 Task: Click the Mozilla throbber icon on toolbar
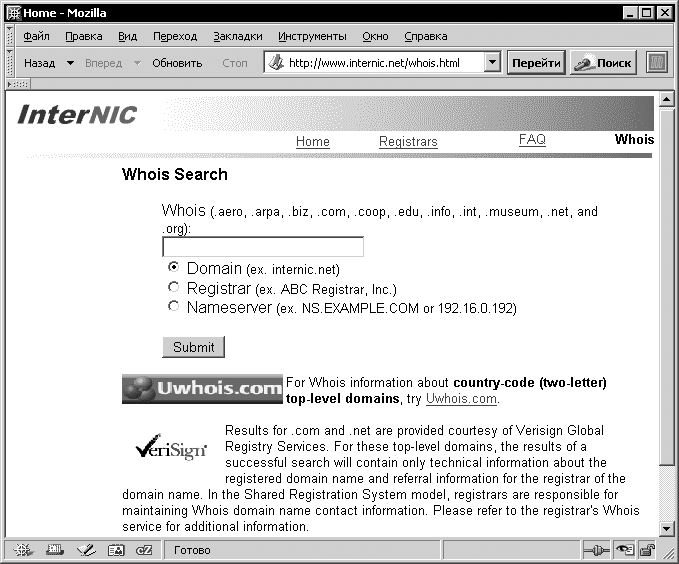click(x=656, y=63)
